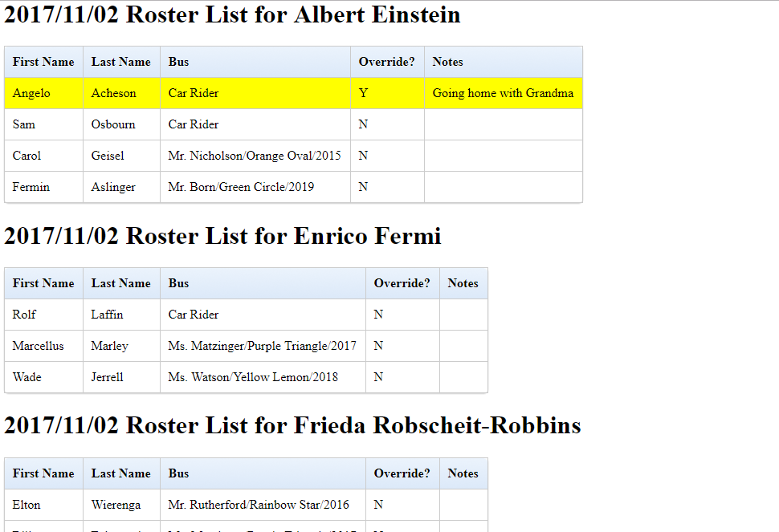The width and height of the screenshot is (779, 532).
Task: Select Ms. Matzinger/Purple Triangle/2017 cell
Action: (x=263, y=346)
